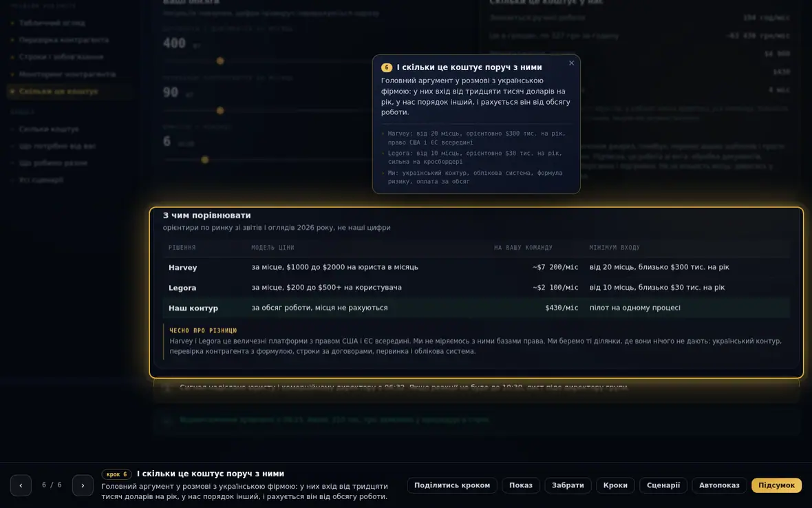Click the 'Legora' row name in table
The width and height of the screenshot is (812, 508).
point(182,288)
